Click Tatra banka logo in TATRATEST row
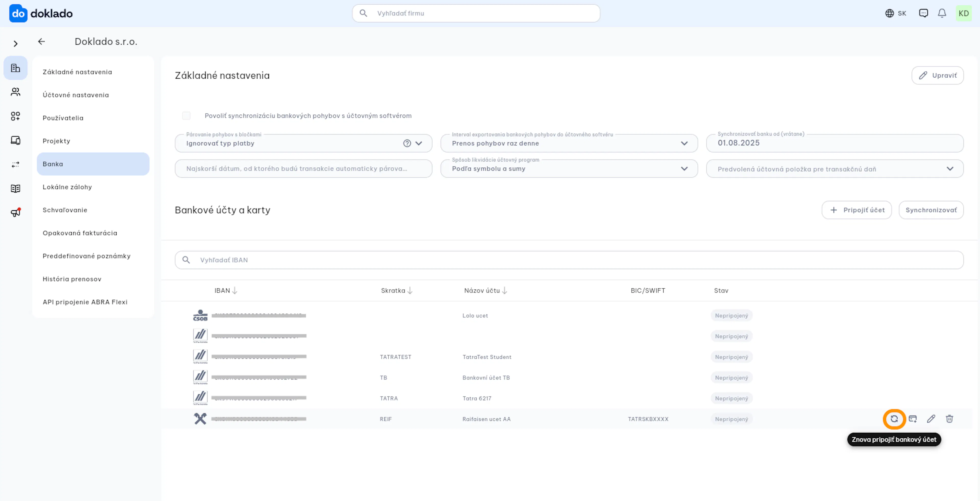The height and width of the screenshot is (501, 980). coord(200,357)
